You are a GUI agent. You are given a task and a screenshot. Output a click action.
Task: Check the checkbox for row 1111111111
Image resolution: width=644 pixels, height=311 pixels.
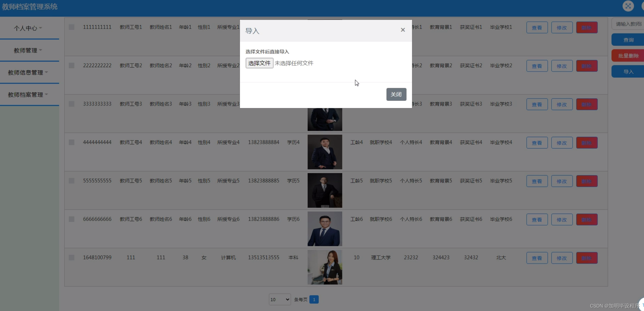pos(72,27)
